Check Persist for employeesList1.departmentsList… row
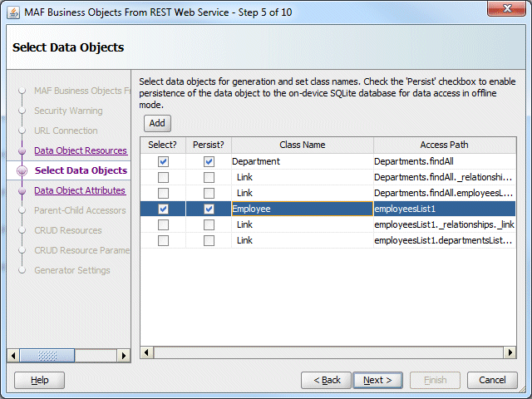The image size is (532, 399). 209,240
